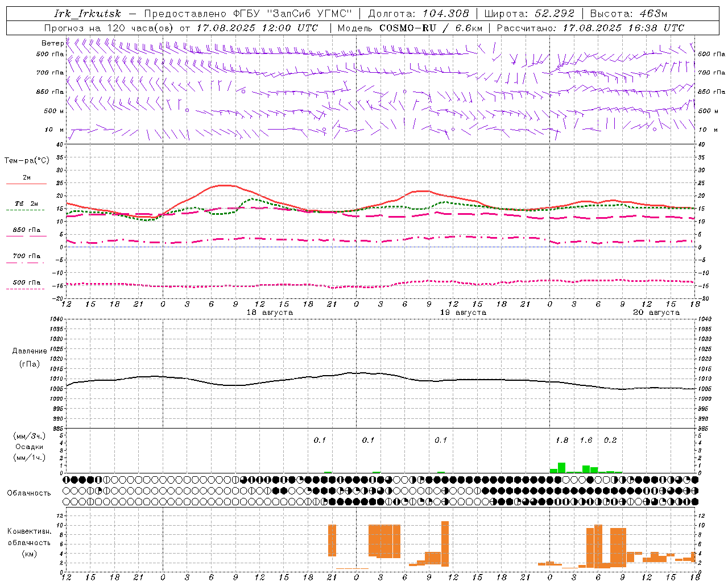Click the "Облачность" cloud cover label

click(x=29, y=493)
